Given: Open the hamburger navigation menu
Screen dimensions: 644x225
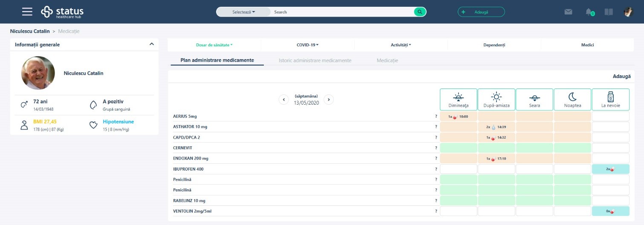Looking at the screenshot, I should point(27,12).
